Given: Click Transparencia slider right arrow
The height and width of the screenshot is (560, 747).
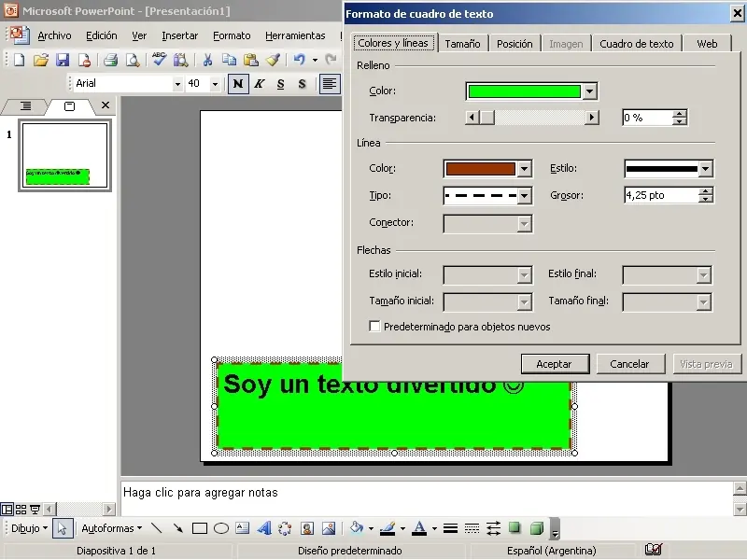Looking at the screenshot, I should [x=592, y=118].
